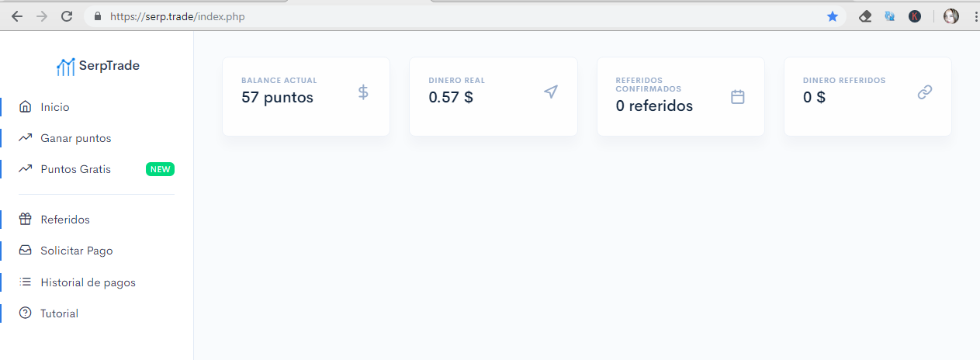Go to Historial de pagos
Image resolution: width=980 pixels, height=360 pixels.
88,282
